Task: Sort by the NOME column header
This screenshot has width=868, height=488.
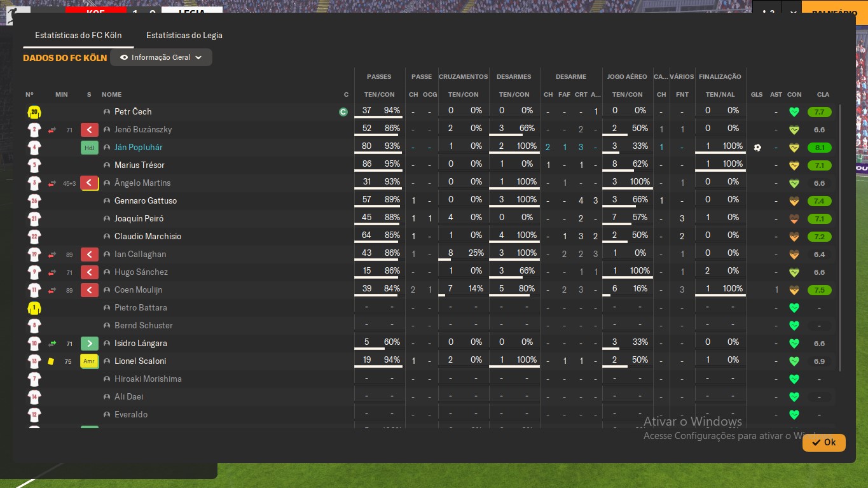Action: click(x=111, y=95)
